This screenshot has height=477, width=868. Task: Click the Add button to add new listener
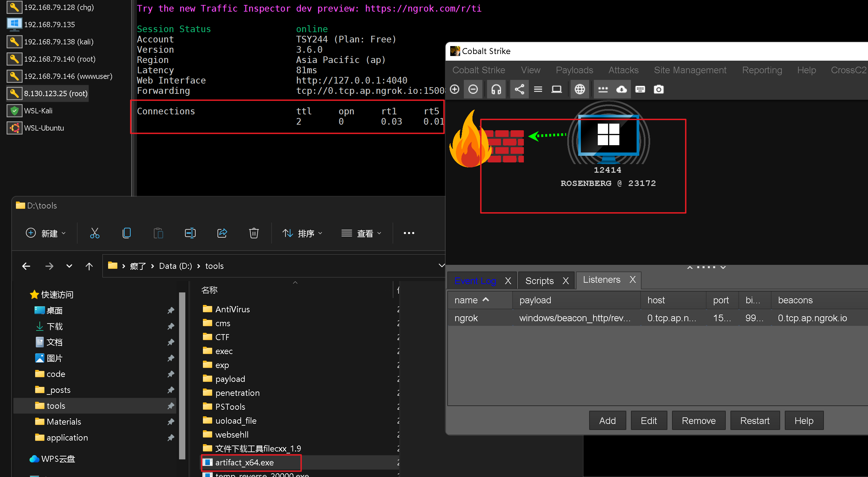click(607, 420)
